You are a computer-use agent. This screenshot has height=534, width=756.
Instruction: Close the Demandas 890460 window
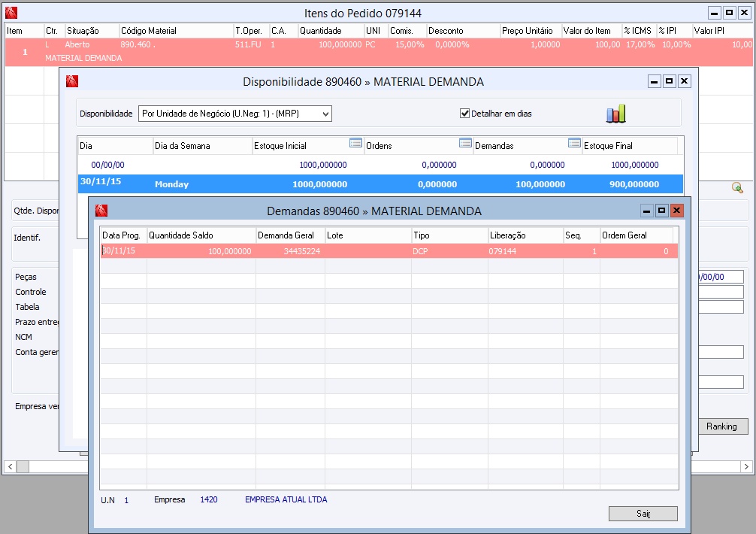pos(676,211)
